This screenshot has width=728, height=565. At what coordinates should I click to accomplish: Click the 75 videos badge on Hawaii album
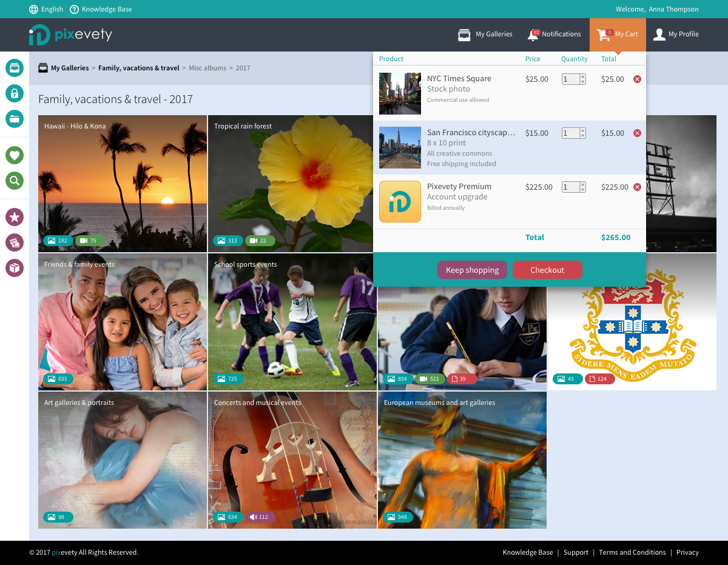tap(90, 241)
